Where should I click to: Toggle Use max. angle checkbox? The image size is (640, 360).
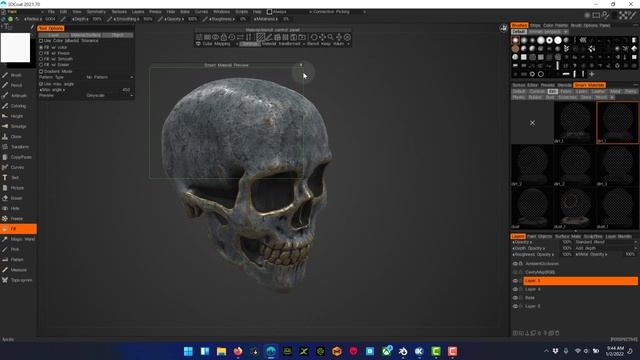pos(41,84)
